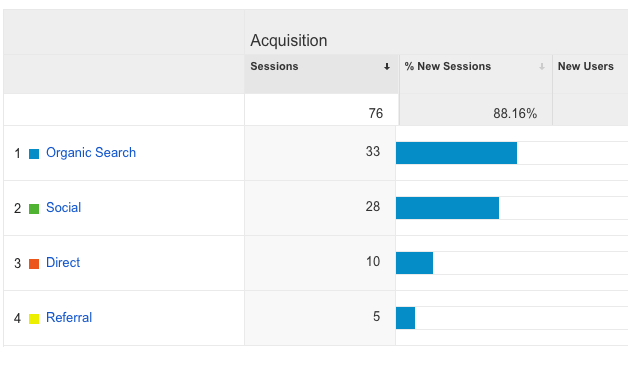Click the yellow Referral color square

(x=34, y=319)
